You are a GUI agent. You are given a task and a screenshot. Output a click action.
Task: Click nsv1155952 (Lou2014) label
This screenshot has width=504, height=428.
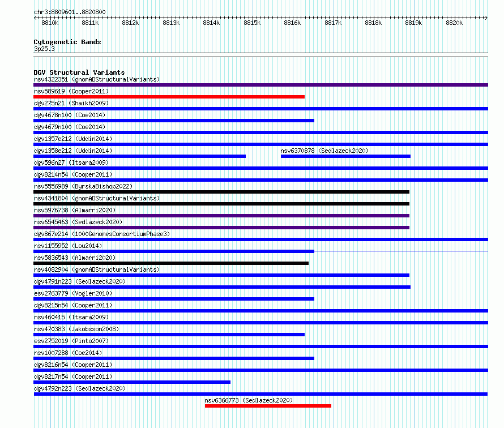[68, 246]
